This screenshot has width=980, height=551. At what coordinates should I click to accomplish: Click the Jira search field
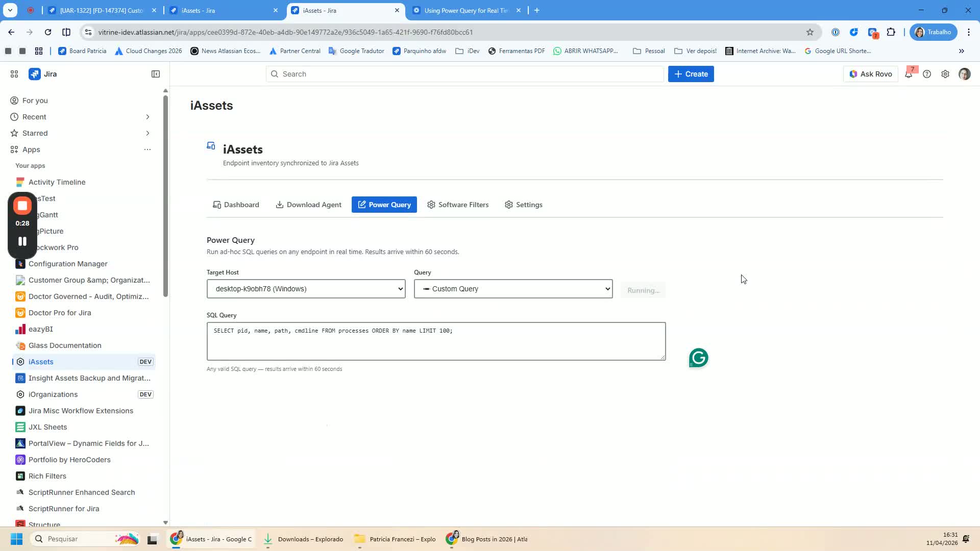[464, 74]
